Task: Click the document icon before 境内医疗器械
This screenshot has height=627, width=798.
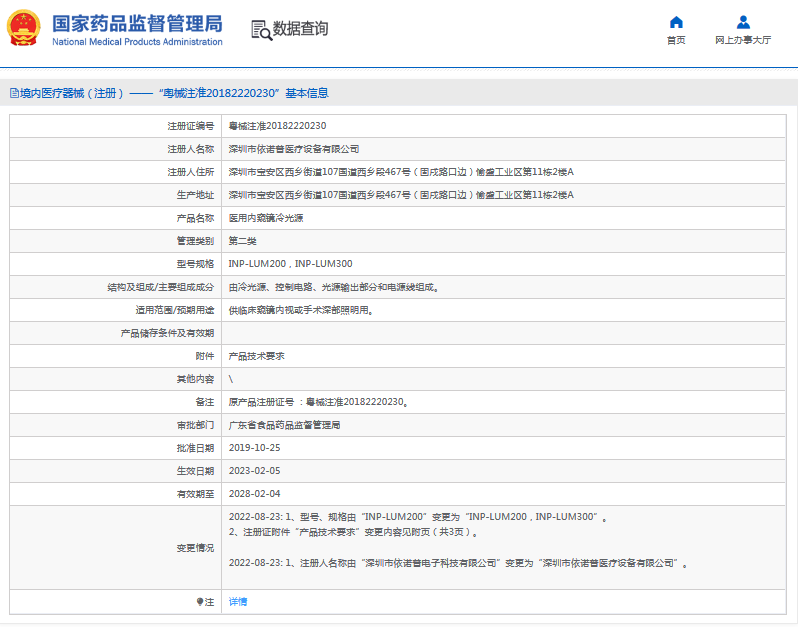Action: tap(14, 93)
